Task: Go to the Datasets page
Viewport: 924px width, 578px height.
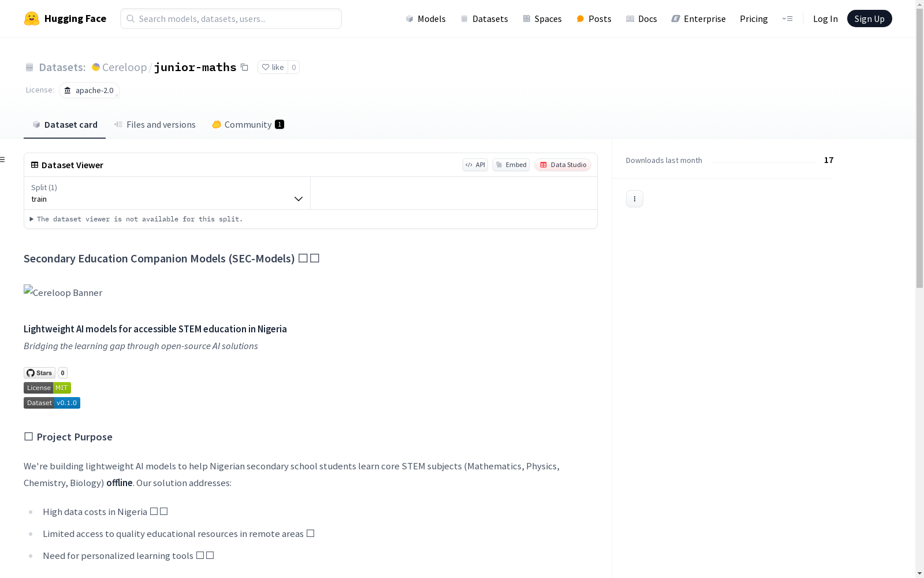Action: point(484,18)
